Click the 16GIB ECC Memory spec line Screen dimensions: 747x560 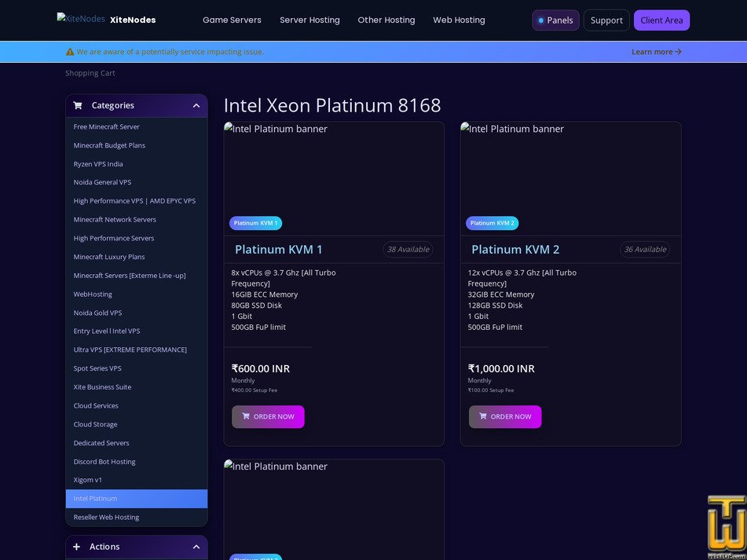pyautogui.click(x=265, y=295)
